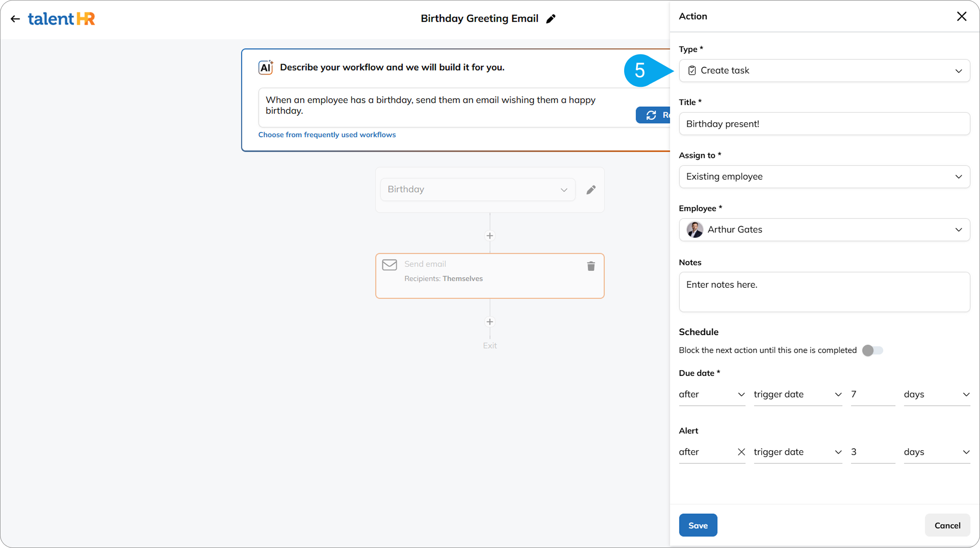Save the action
Image resolution: width=980 pixels, height=548 pixels.
[x=698, y=525]
